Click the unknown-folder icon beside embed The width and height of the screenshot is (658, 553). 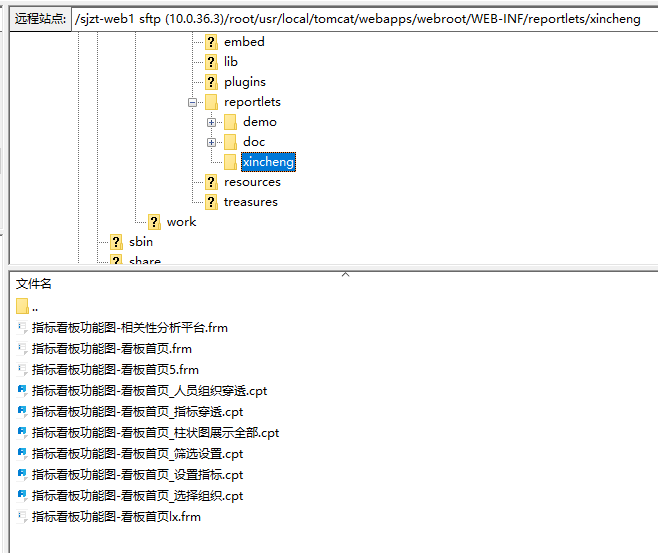pos(211,42)
